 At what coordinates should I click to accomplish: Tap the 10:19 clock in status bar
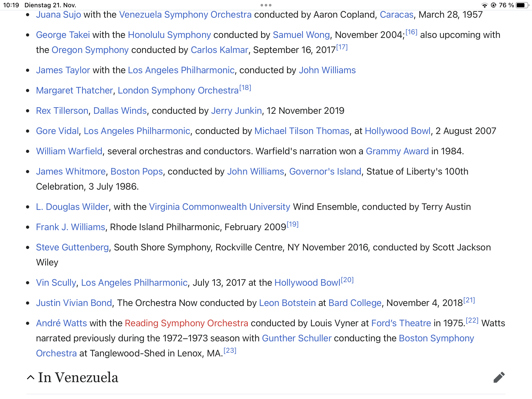coord(11,5)
